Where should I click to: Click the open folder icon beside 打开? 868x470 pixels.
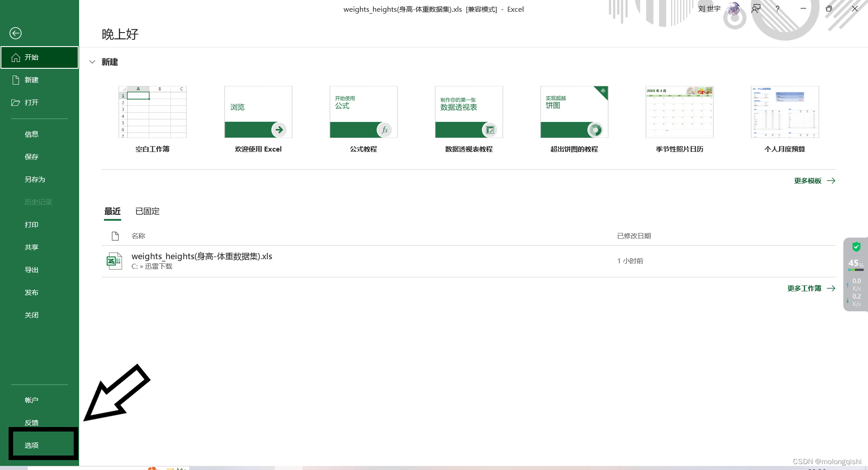16,103
